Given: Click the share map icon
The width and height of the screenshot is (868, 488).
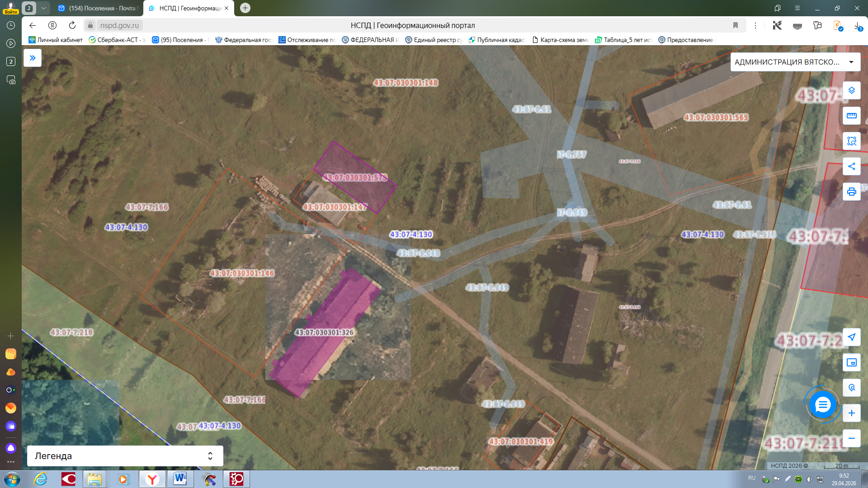Looking at the screenshot, I should [x=851, y=166].
